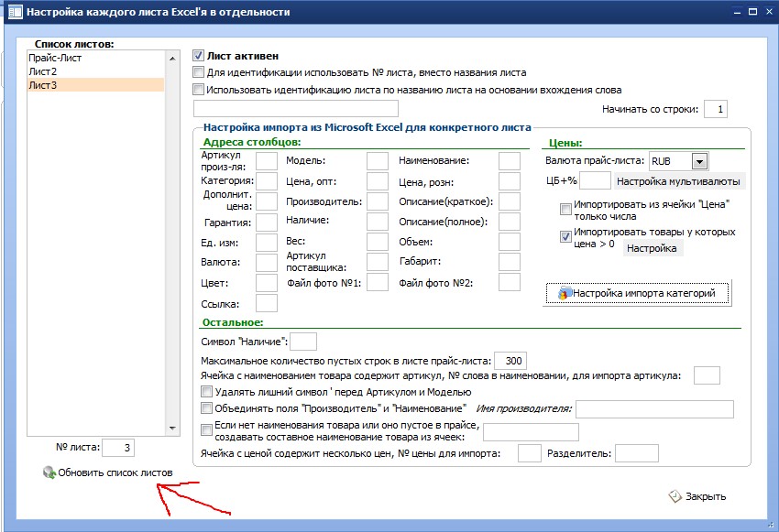Click the № цены для импорта field

[x=530, y=453]
